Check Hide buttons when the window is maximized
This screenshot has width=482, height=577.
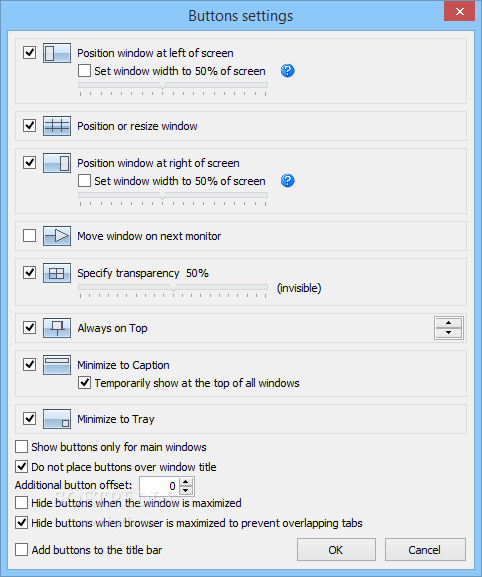click(x=21, y=503)
